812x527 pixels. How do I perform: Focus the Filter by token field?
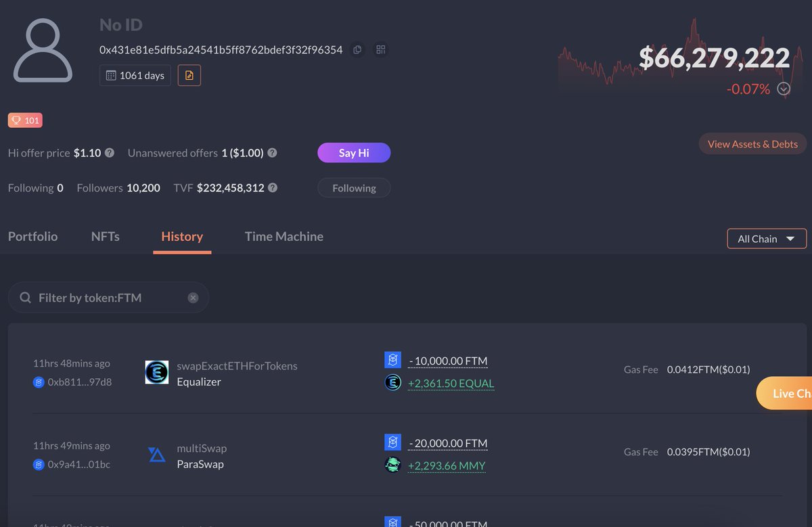(108, 298)
